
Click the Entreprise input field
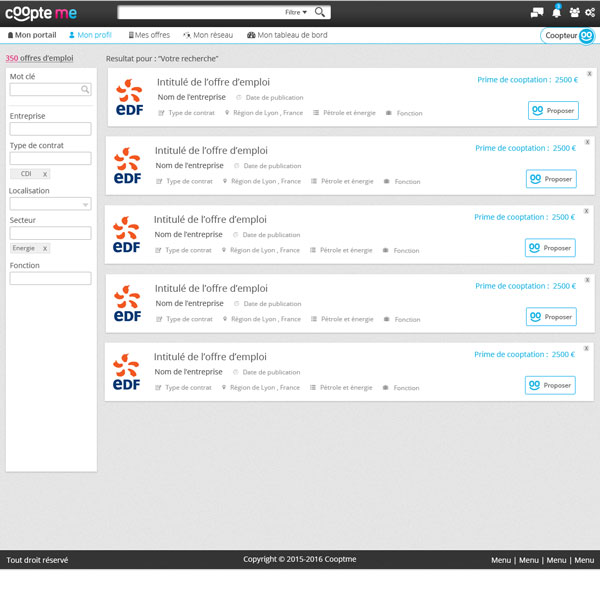coord(50,129)
